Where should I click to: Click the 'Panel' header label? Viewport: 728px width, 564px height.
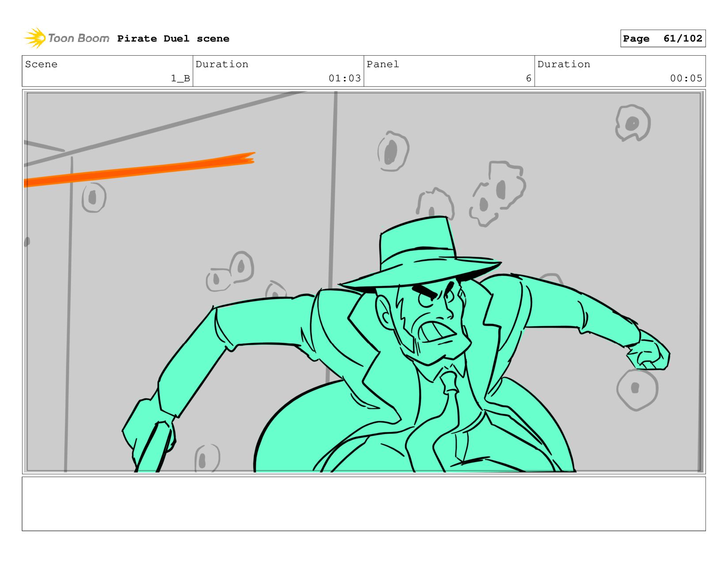coord(383,65)
